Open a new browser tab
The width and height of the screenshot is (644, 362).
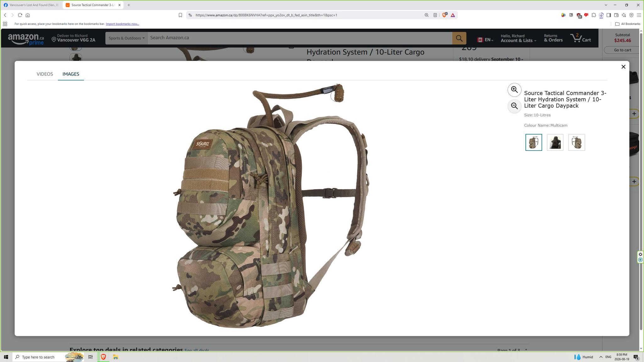pos(129,5)
